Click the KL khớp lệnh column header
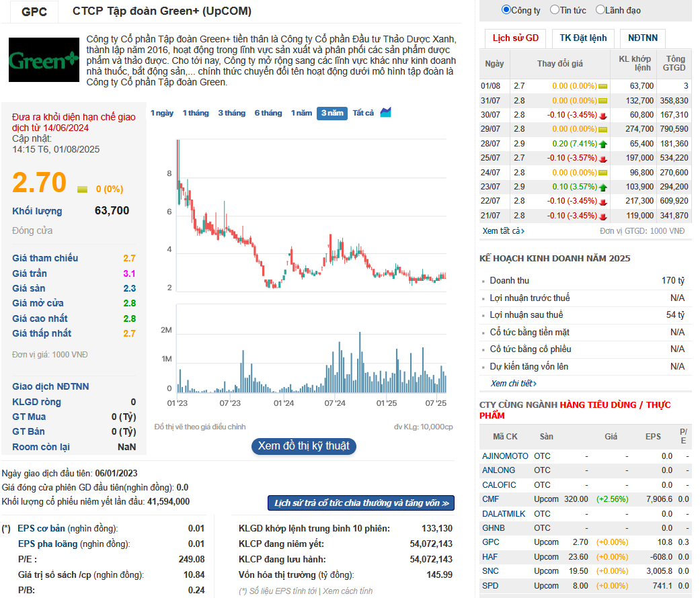Screen dimensions: 700x598 point(634,64)
